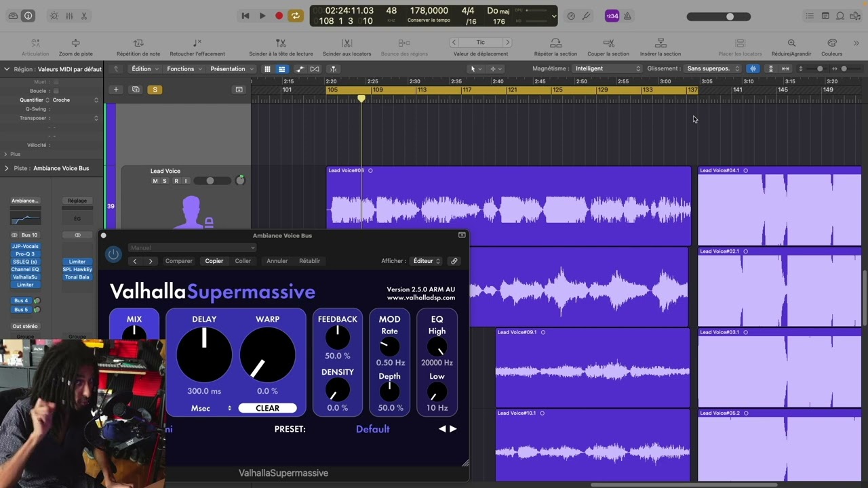868x488 pixels.
Task: Toggle Flex bowtie button
Action: [x=315, y=68]
